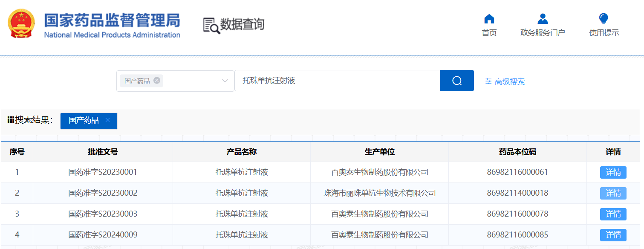Viewport: 644px width, 249px height.
Task: Click the 产品名称 column header
Action: pyautogui.click(x=242, y=152)
